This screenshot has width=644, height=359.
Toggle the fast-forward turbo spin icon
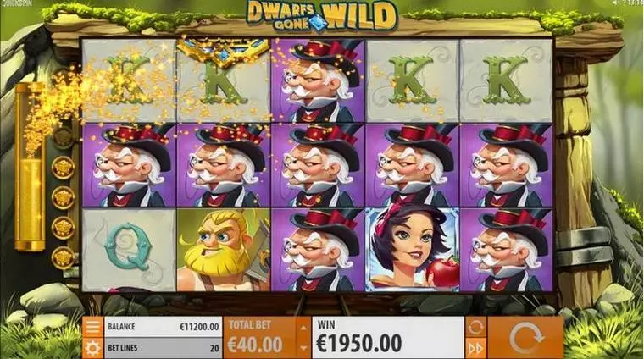(x=475, y=348)
